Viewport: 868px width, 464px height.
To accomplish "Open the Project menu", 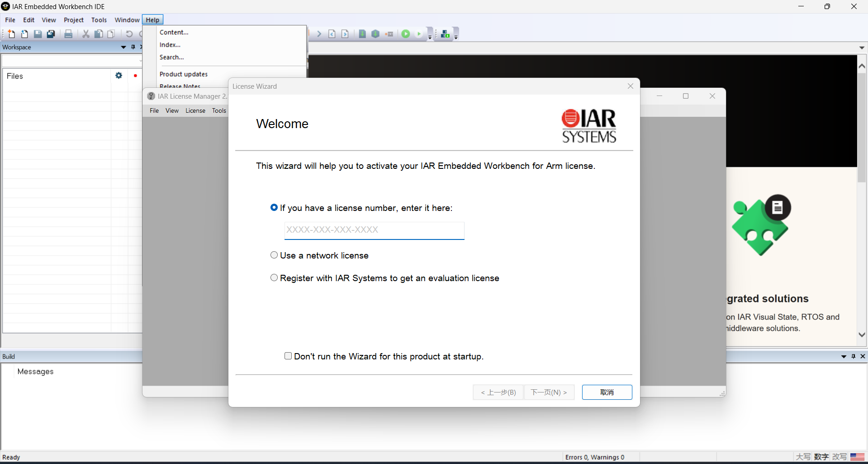I will click(74, 20).
